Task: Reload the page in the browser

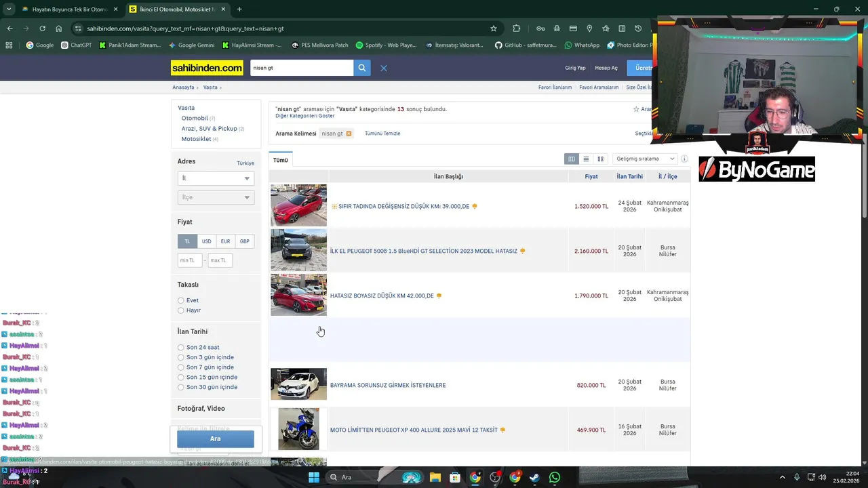Action: (42, 28)
